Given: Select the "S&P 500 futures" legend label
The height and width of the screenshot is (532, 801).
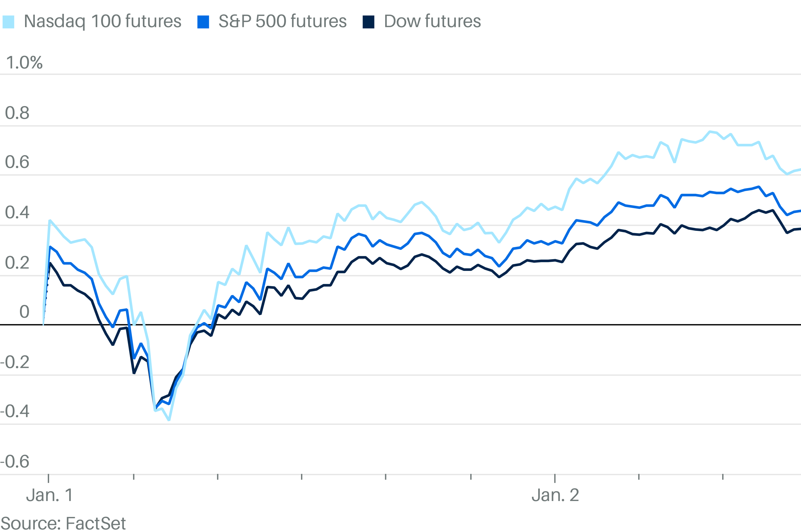Looking at the screenshot, I should coord(283,21).
